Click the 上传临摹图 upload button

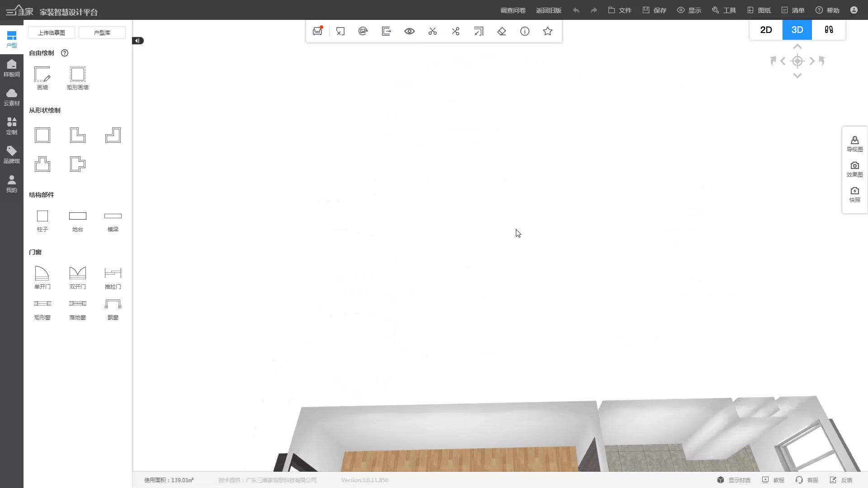52,33
